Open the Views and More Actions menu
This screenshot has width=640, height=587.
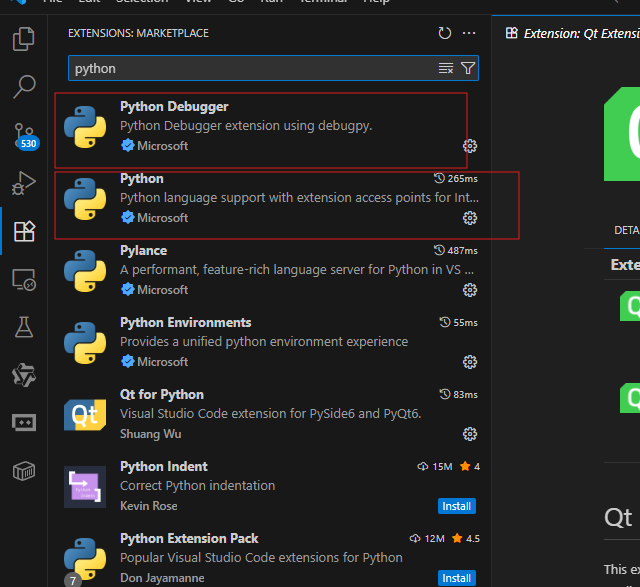[469, 33]
